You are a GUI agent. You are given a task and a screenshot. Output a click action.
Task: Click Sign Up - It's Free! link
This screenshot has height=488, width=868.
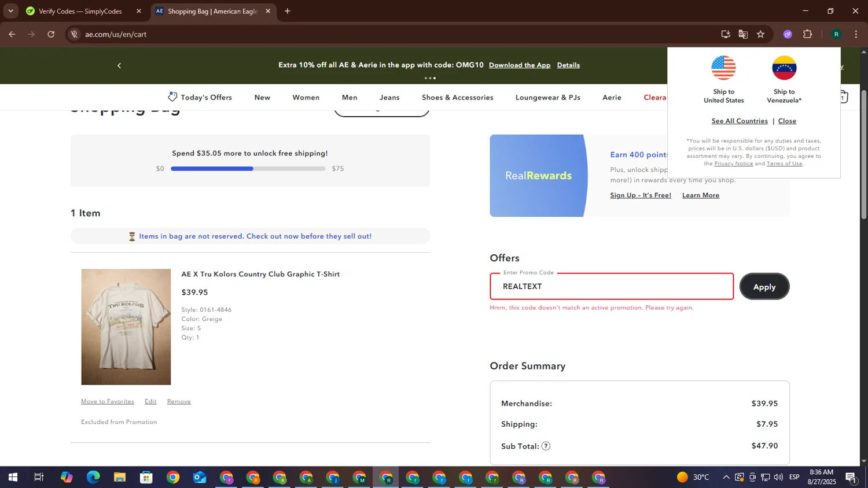coord(641,195)
